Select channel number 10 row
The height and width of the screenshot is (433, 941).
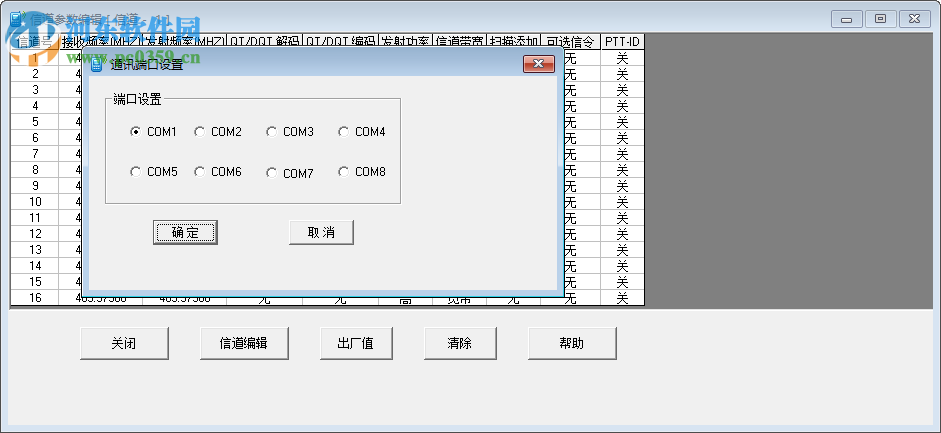click(35, 202)
